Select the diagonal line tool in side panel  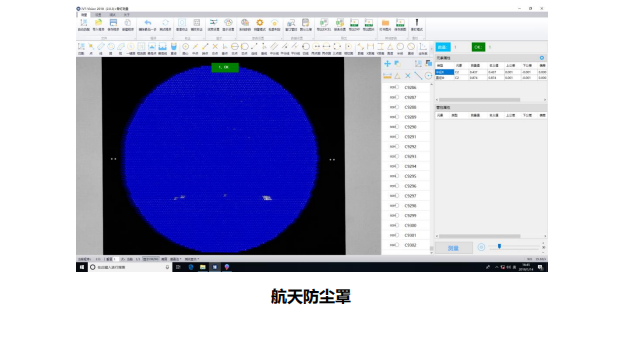418,76
